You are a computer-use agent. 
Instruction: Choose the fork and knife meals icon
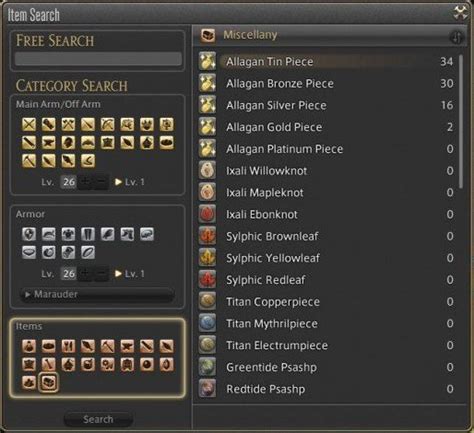pyautogui.click(x=68, y=346)
